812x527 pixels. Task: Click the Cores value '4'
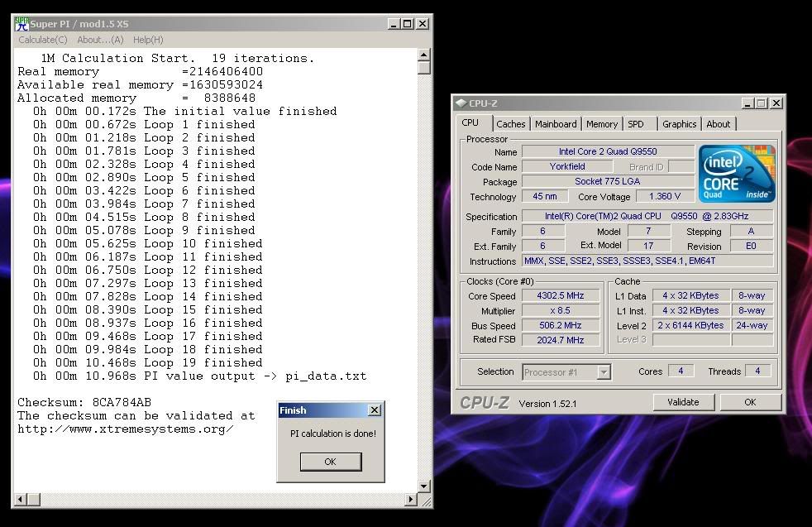coord(681,371)
